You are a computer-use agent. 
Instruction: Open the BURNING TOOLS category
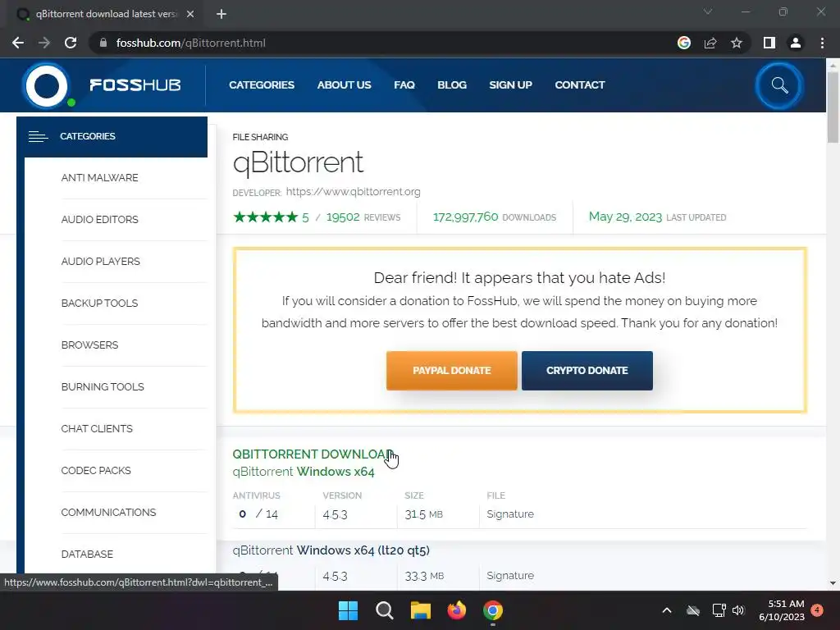coord(103,387)
